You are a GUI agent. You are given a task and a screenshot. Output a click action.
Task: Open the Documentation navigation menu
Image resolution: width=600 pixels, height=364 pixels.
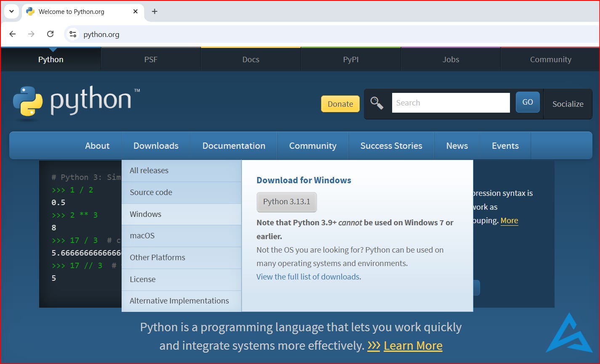pos(234,146)
